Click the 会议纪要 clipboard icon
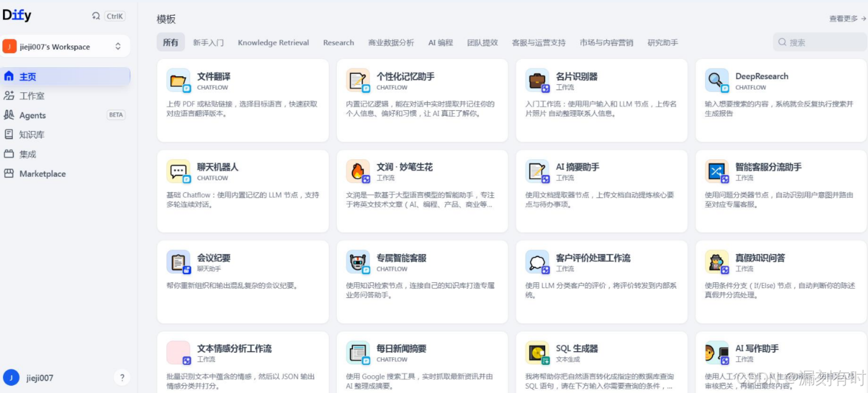 (178, 262)
